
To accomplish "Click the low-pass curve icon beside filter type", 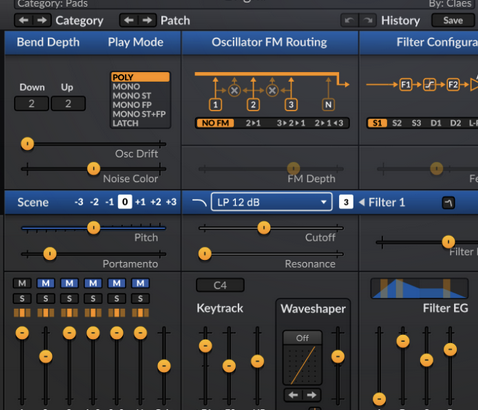I will pos(199,202).
